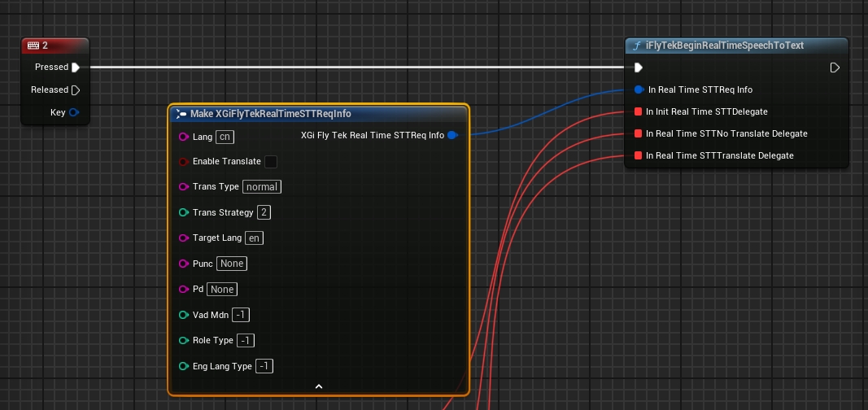This screenshot has height=410, width=868.
Task: Click the output execution pin on iFlyTek node
Action: [835, 68]
